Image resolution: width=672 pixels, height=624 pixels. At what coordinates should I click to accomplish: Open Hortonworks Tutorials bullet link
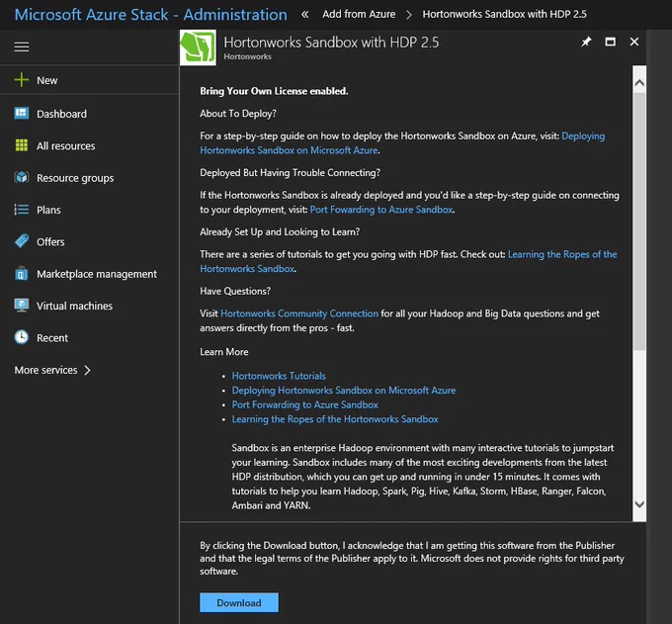[x=279, y=376]
